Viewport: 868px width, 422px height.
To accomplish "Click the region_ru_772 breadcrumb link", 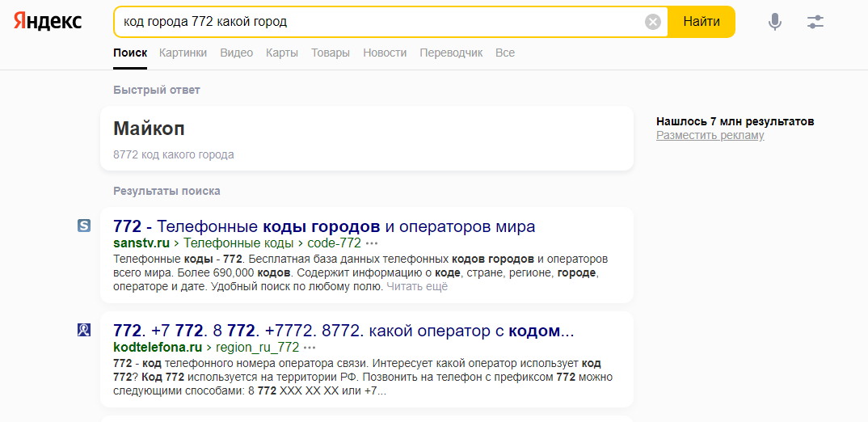I will 258,348.
